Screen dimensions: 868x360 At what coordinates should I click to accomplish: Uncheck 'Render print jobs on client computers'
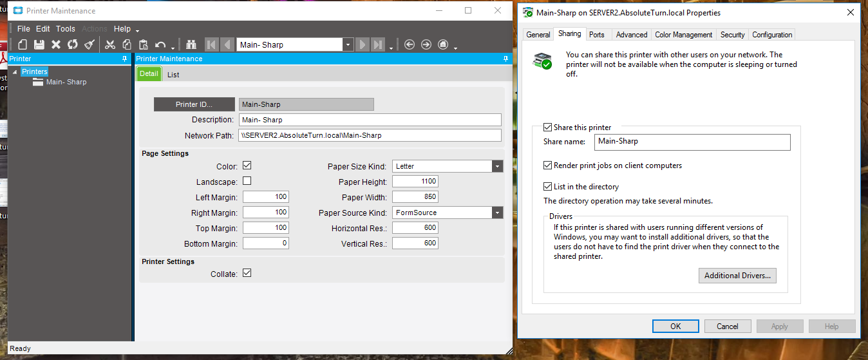point(547,166)
